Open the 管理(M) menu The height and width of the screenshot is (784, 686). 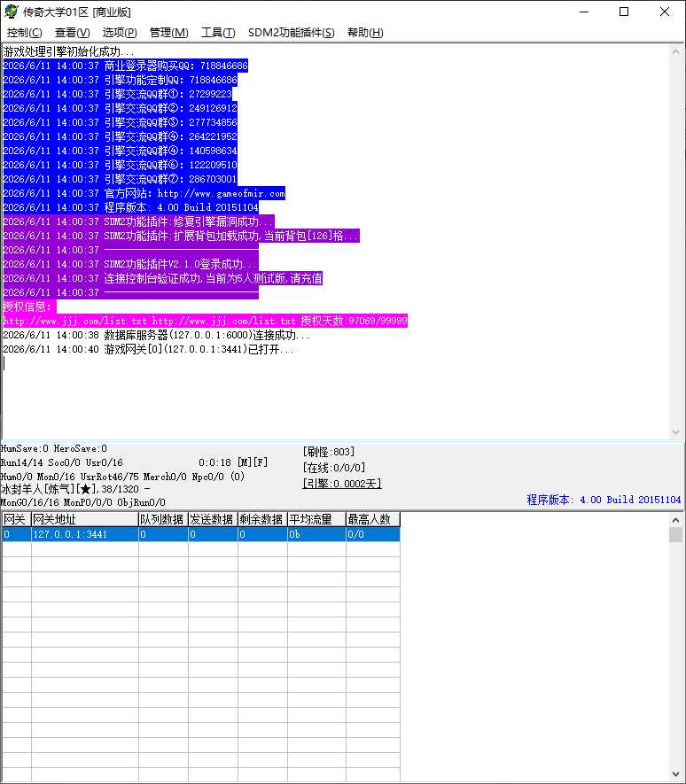(169, 33)
